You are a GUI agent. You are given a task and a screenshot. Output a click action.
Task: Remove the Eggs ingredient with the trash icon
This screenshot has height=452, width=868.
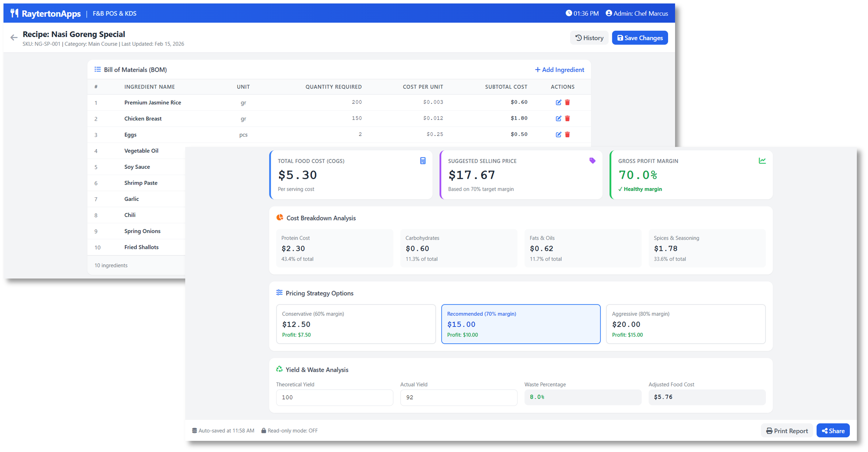click(x=567, y=135)
